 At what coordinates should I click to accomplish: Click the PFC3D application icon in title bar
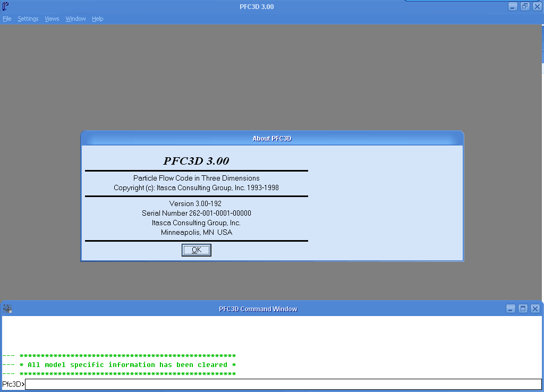tap(5, 6)
